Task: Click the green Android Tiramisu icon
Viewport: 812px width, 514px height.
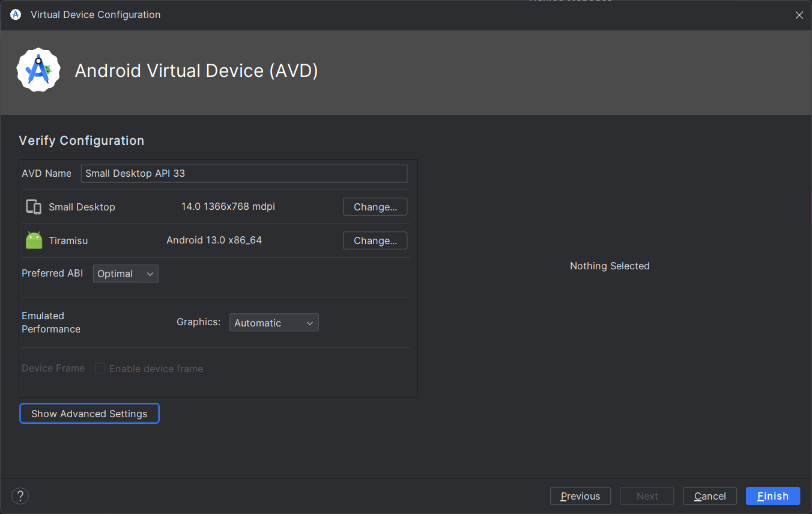Action: pyautogui.click(x=34, y=240)
